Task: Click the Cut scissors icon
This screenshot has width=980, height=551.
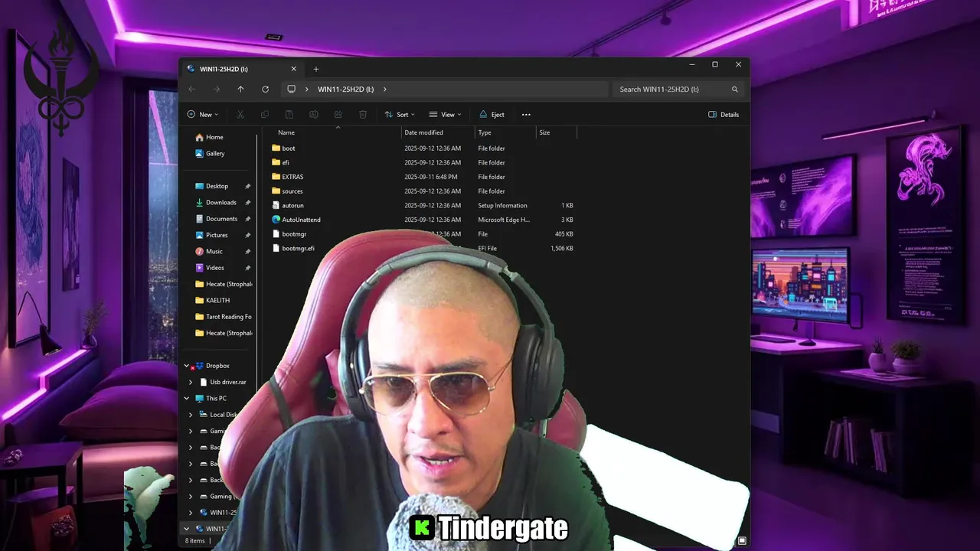Action: (240, 115)
